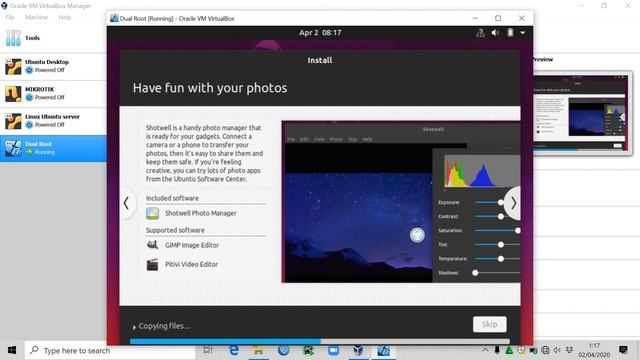This screenshot has width=640, height=360.
Task: Click the GIMP Image Editor icon
Action: (152, 245)
